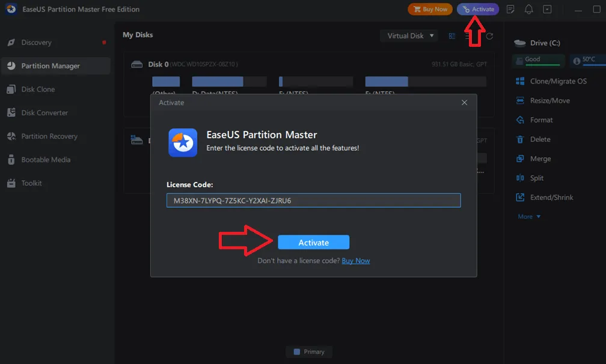Click the Activate button in title bar

[x=478, y=9]
